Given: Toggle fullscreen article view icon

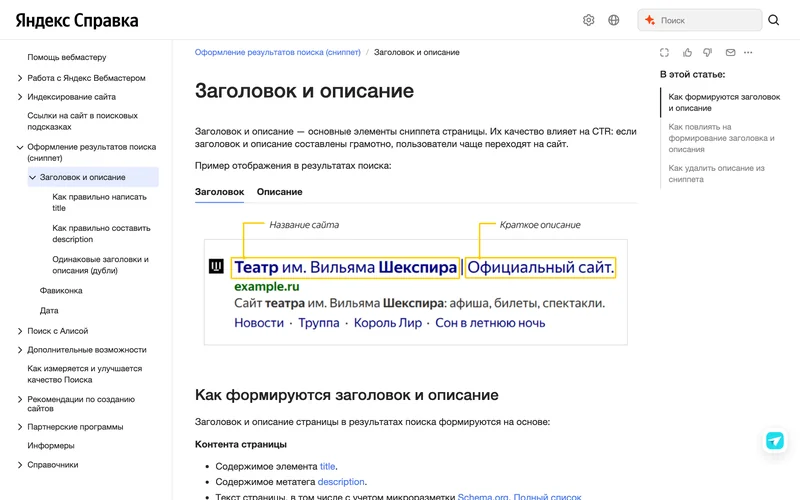Looking at the screenshot, I should click(664, 53).
